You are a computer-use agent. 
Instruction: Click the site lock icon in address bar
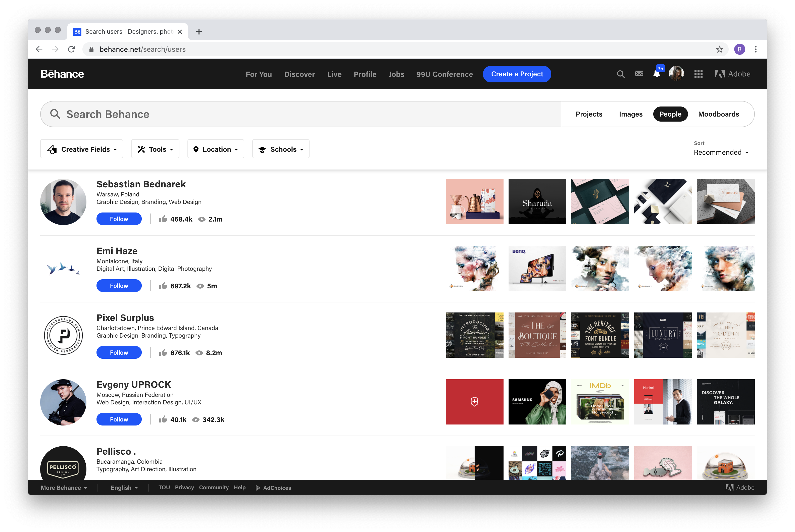(x=91, y=49)
